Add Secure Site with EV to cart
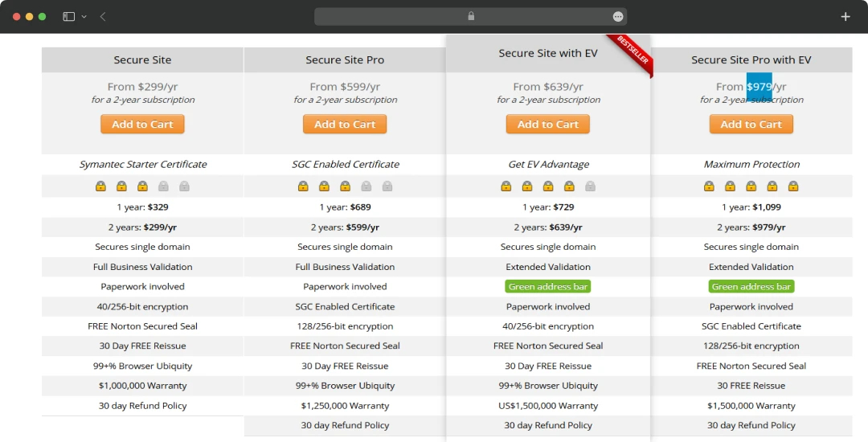 [x=548, y=124]
